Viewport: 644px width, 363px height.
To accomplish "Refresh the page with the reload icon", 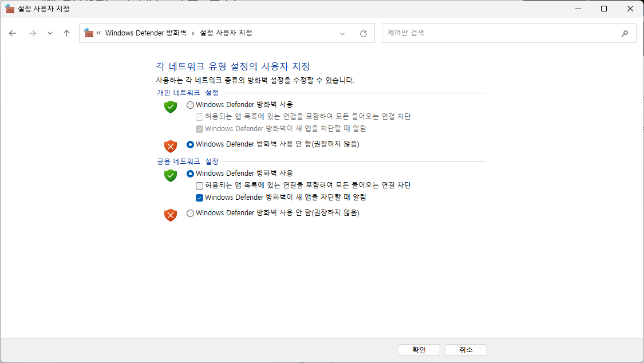I will click(364, 34).
